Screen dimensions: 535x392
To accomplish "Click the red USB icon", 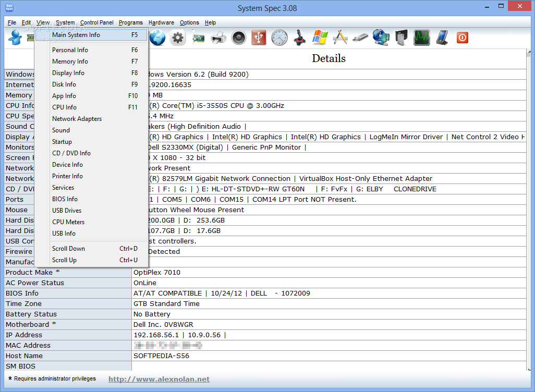I will 259,38.
